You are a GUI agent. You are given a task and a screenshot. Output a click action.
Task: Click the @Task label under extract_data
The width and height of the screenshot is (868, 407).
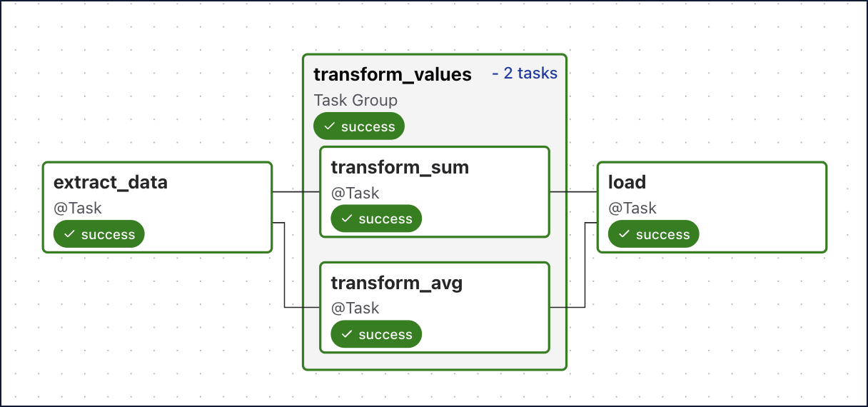78,208
